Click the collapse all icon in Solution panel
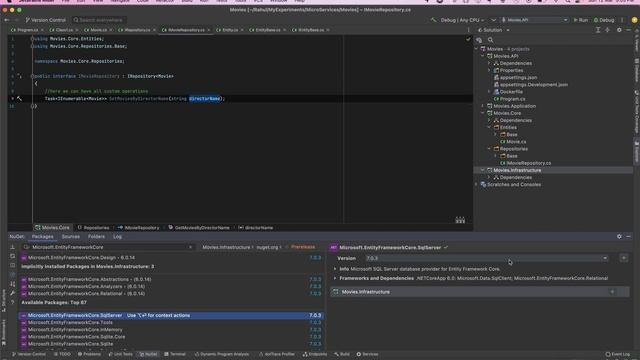 click(608, 30)
